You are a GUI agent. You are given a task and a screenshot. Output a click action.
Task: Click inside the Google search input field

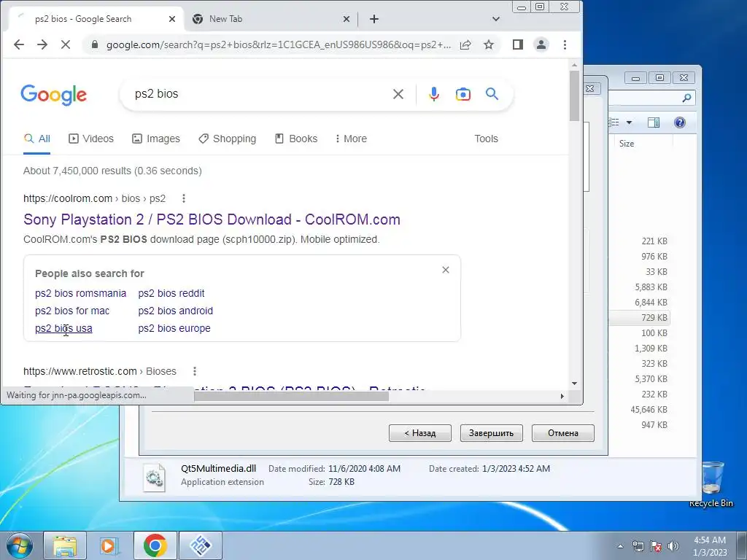[x=260, y=94]
